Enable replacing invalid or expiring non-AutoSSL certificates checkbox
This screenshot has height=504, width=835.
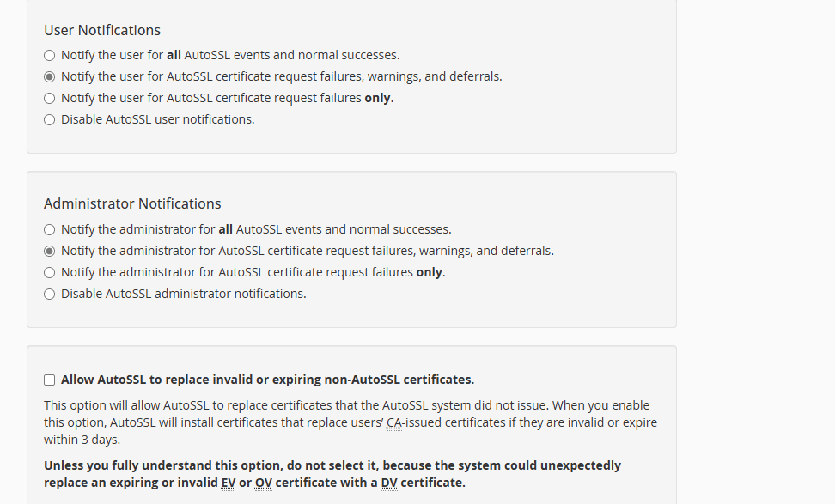[x=50, y=380]
